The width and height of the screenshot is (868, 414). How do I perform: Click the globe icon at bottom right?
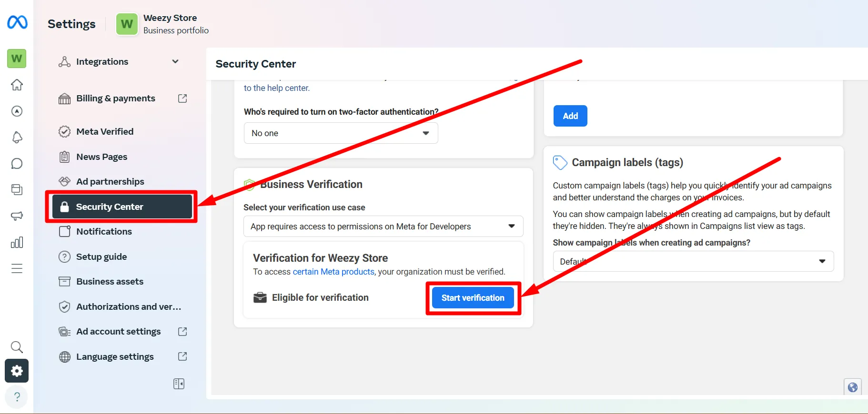853,387
